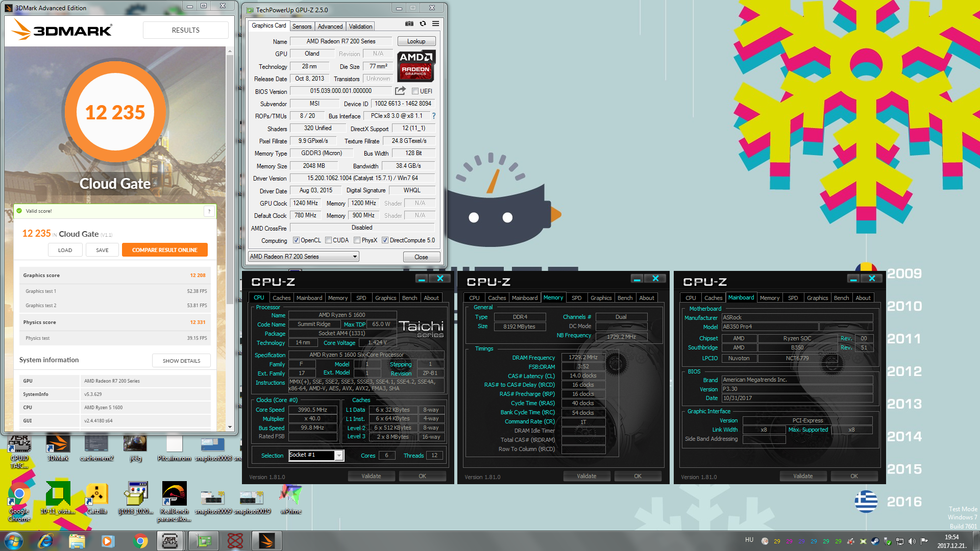Switch to the Advanced tab in GPU-Z
This screenshot has height=551, width=980.
[x=330, y=27]
